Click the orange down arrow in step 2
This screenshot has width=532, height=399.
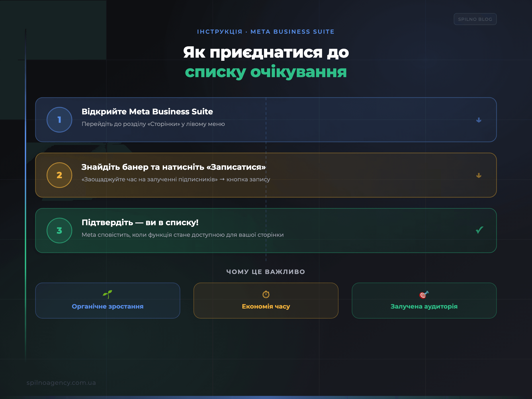point(479,175)
